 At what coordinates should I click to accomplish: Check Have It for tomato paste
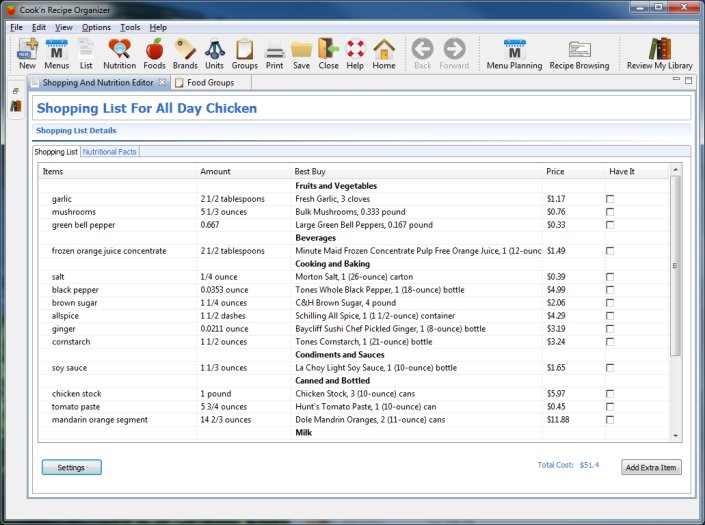(x=610, y=407)
